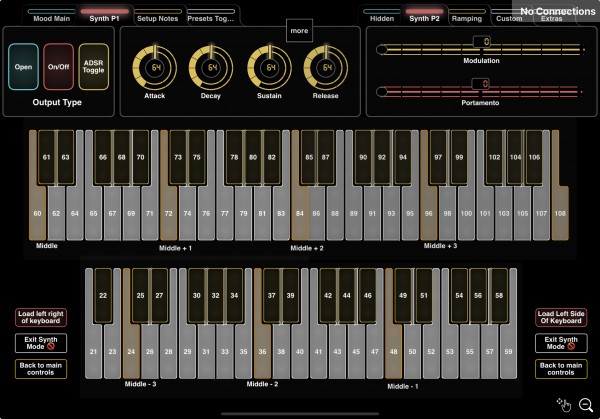Switch to the Hidden tab

coord(382,16)
